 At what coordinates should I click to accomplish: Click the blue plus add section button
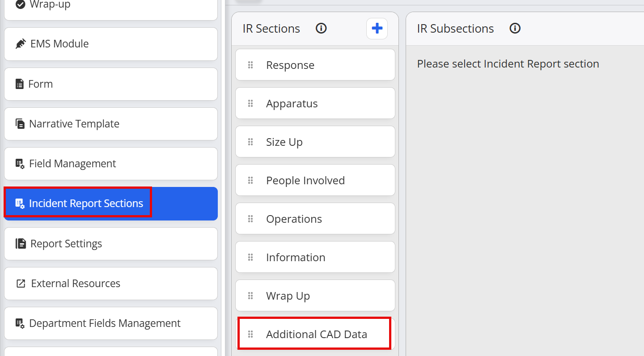click(377, 29)
